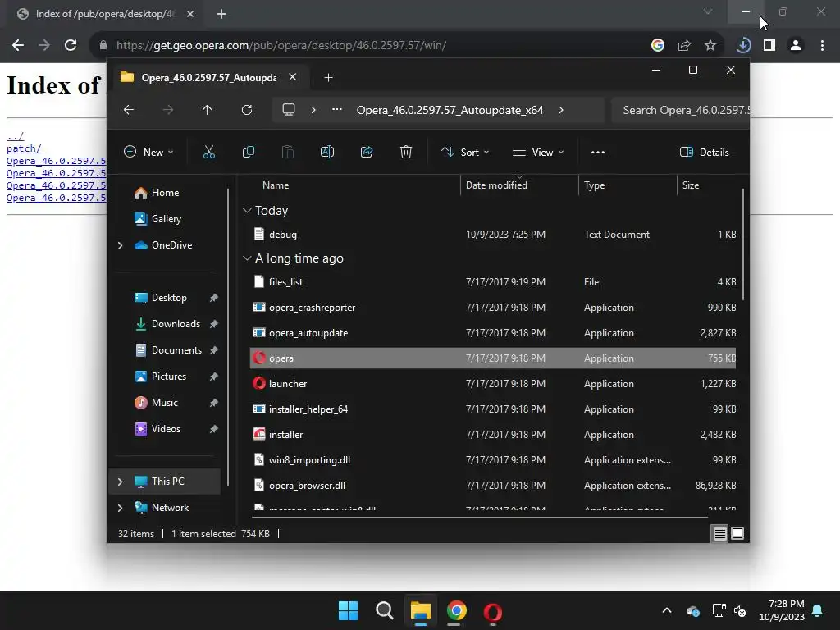This screenshot has width=840, height=630.
Task: Expand This PC in navigation pane
Action: [x=120, y=482]
